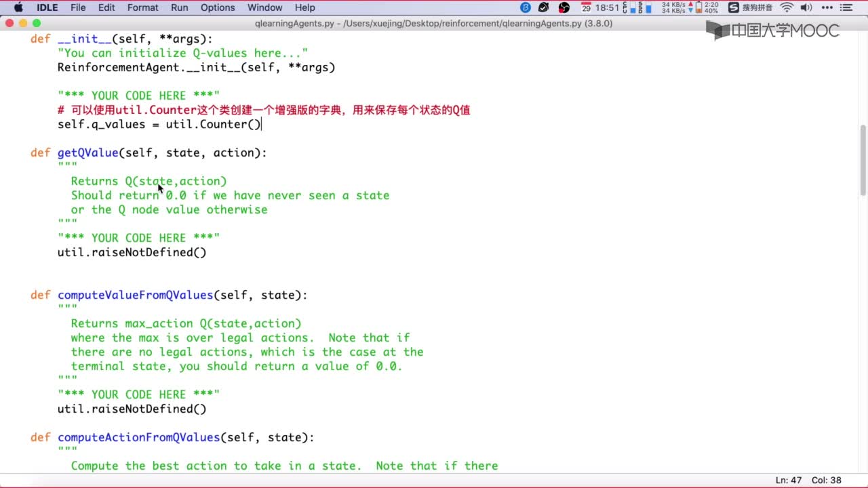The height and width of the screenshot is (488, 868).
Task: Click "where the max is over legal" line
Action: 240,338
